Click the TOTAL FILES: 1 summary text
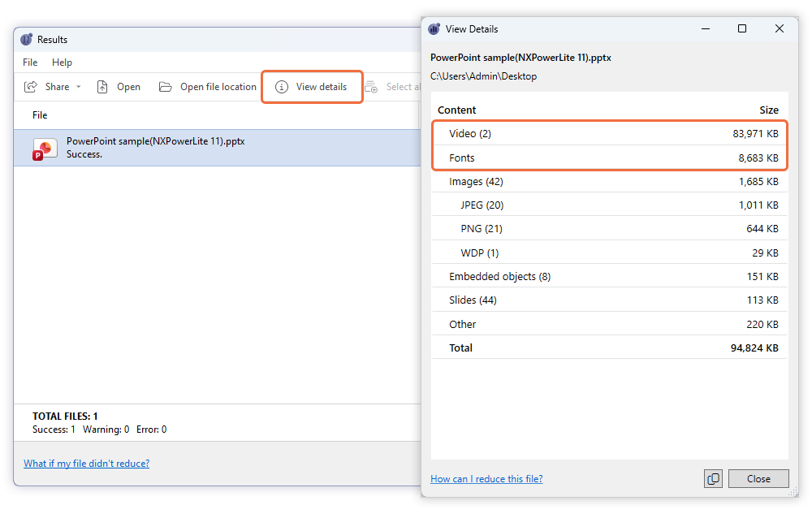 (65, 416)
